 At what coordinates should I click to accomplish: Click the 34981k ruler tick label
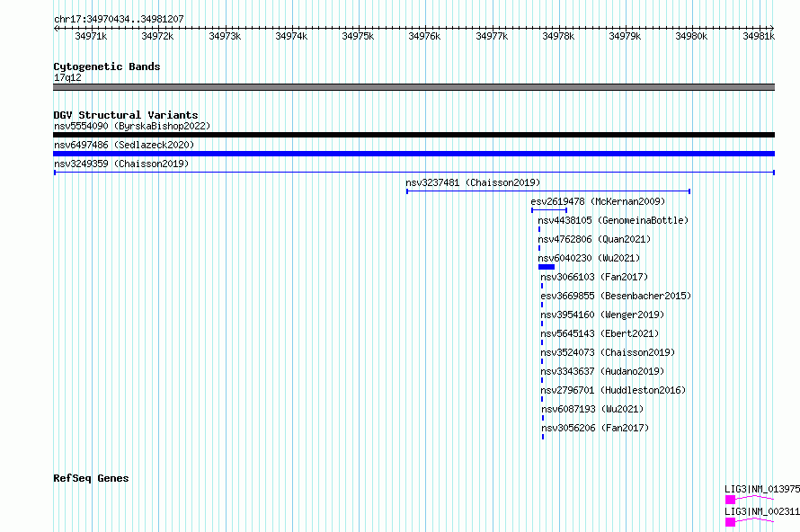click(759, 36)
